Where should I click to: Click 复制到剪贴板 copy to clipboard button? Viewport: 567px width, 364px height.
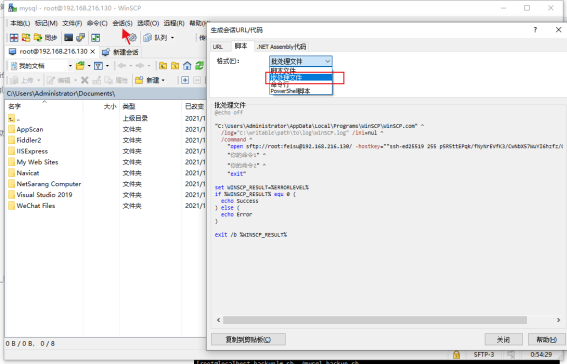click(248, 339)
